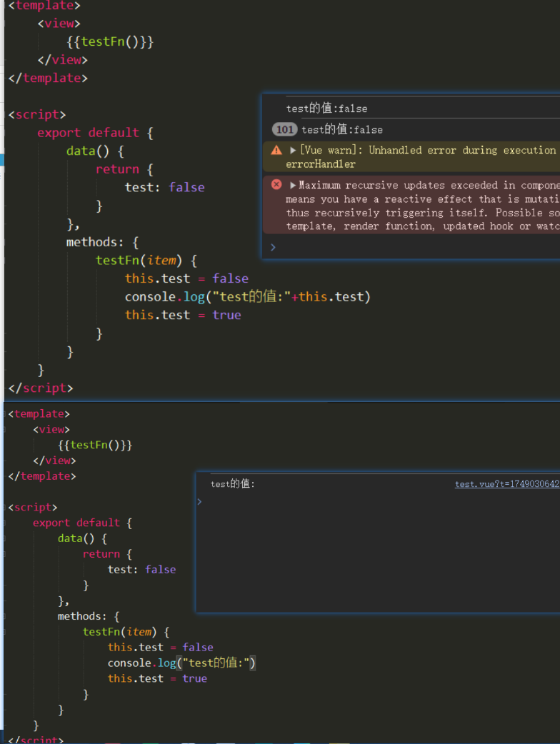
Task: Click the 101 repeat count badge
Action: 284,129
